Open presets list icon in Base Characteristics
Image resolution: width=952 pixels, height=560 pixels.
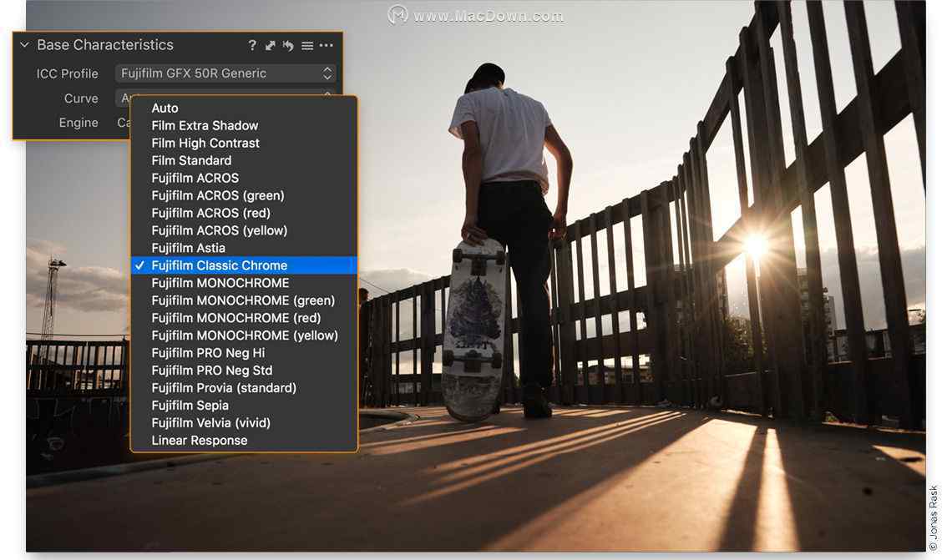coord(307,46)
